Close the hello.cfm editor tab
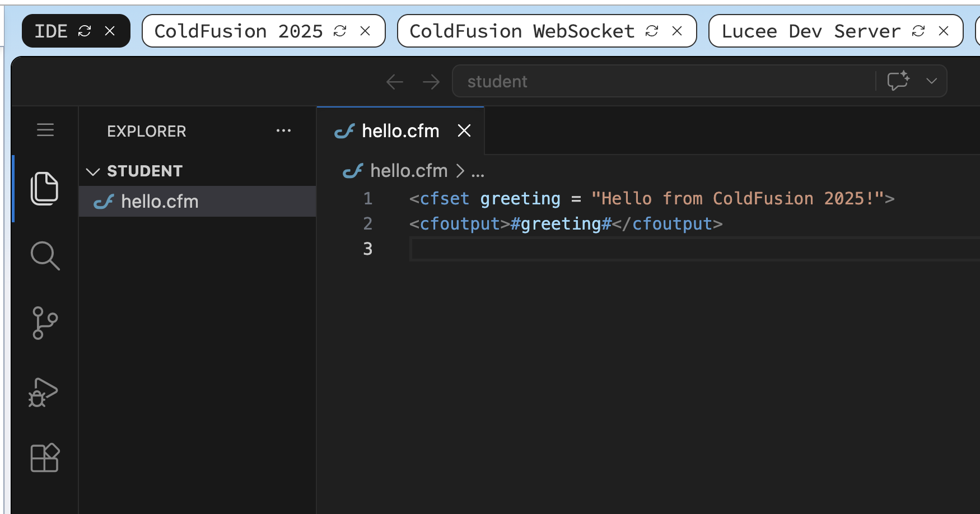 pyautogui.click(x=464, y=130)
